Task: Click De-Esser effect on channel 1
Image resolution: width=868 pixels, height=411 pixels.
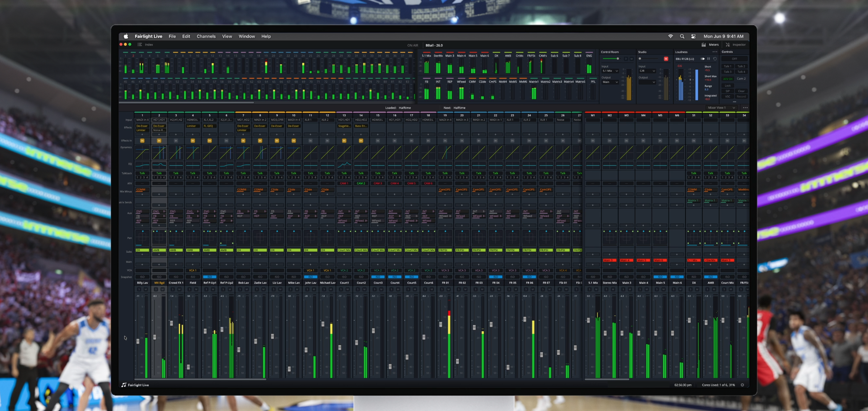Action: click(142, 126)
